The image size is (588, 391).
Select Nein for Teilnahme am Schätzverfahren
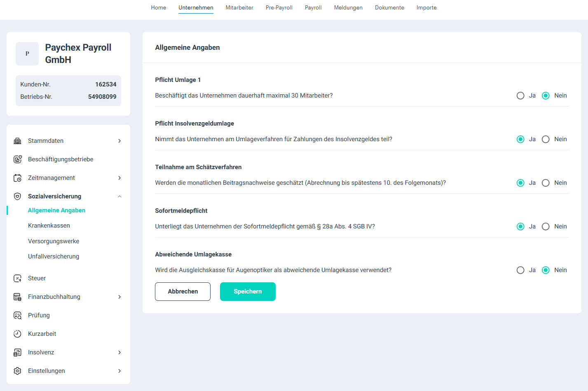point(546,183)
